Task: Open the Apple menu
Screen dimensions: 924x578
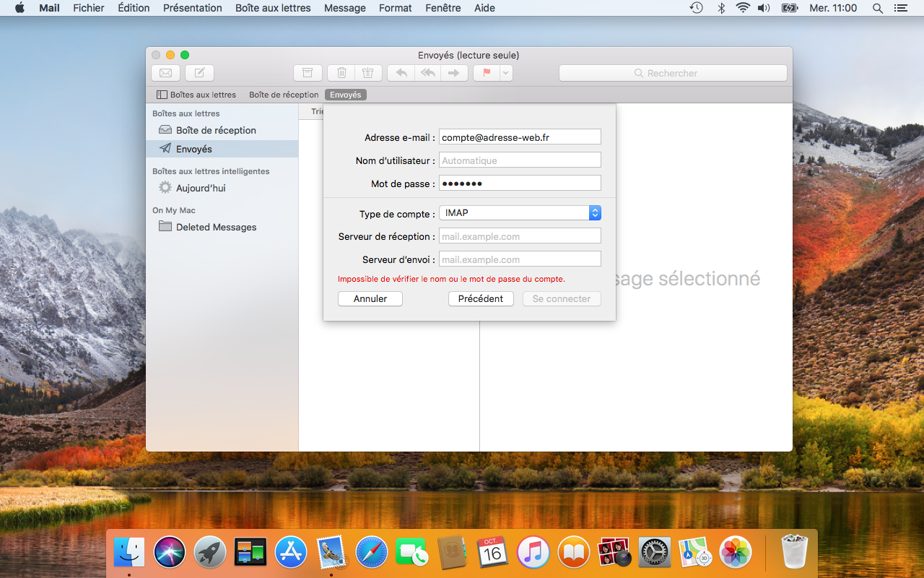Action: pos(19,8)
